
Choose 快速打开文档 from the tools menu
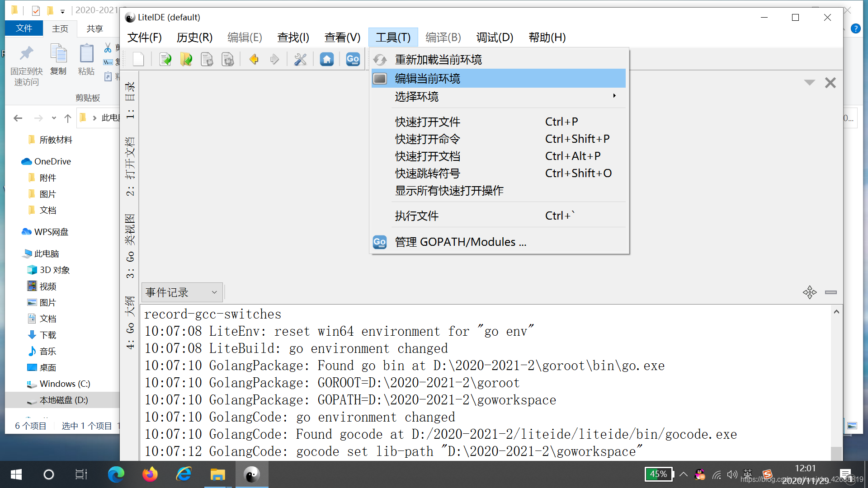[499, 156]
